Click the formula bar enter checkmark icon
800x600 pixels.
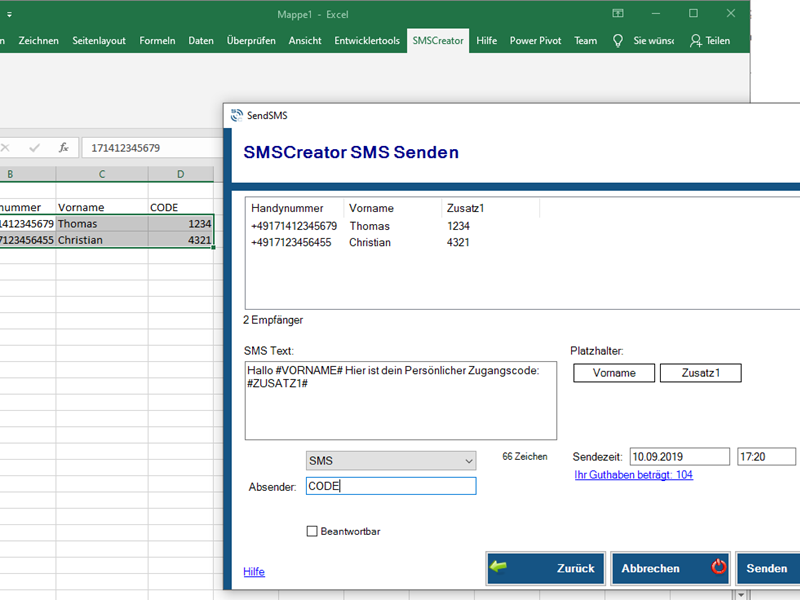click(x=34, y=148)
